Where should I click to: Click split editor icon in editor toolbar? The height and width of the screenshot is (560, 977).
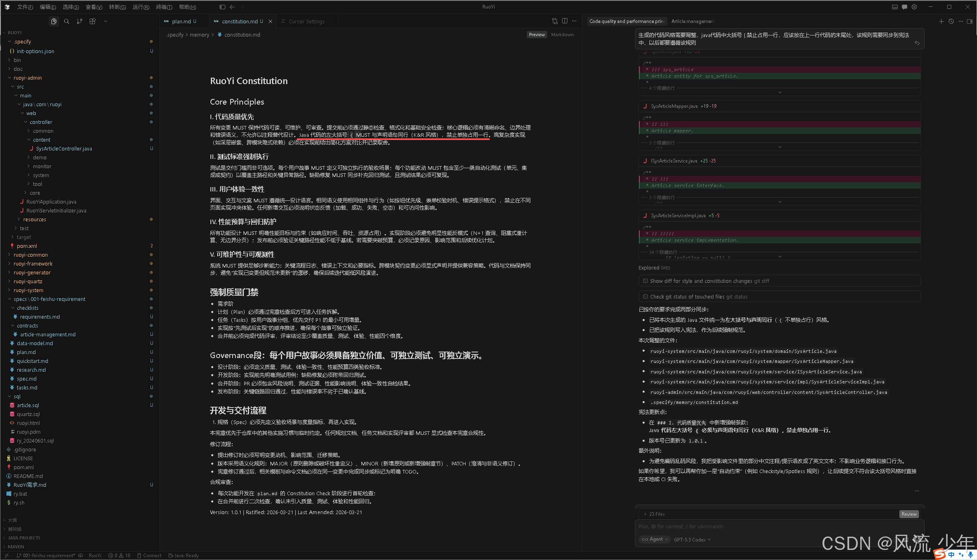coord(565,21)
